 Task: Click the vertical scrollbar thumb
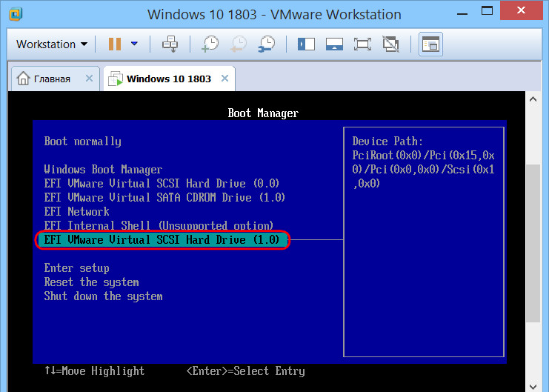point(533,243)
